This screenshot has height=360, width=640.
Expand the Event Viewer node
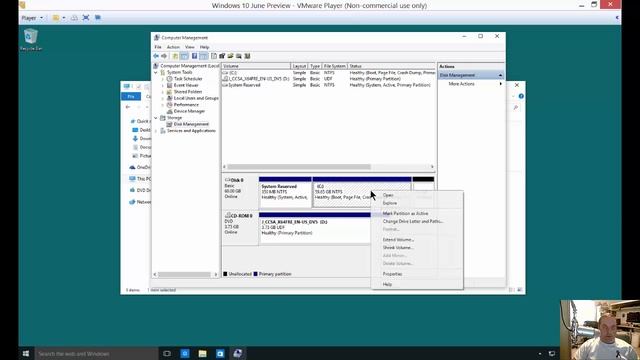point(162,85)
